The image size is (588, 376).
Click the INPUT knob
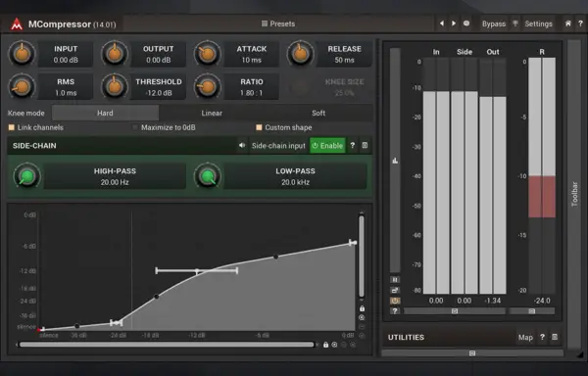click(x=22, y=54)
